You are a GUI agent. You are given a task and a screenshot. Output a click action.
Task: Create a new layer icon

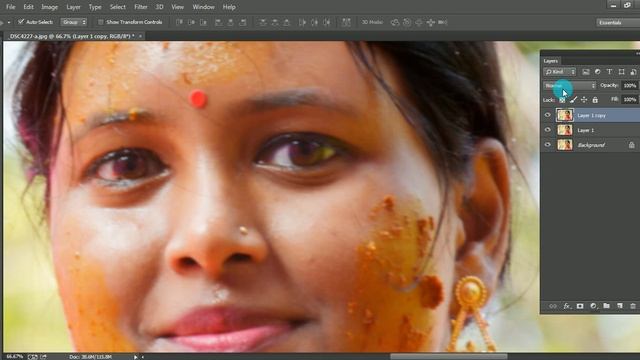click(620, 306)
